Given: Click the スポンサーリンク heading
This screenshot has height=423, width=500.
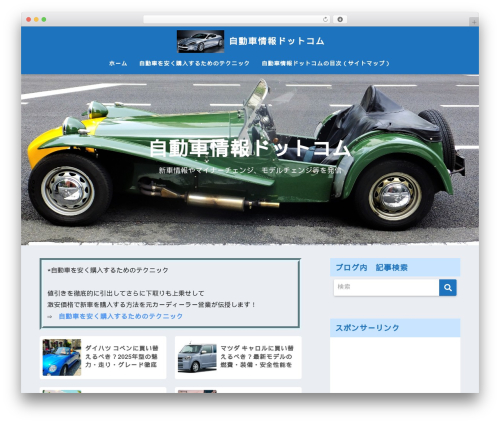Looking at the screenshot, I should (x=367, y=328).
